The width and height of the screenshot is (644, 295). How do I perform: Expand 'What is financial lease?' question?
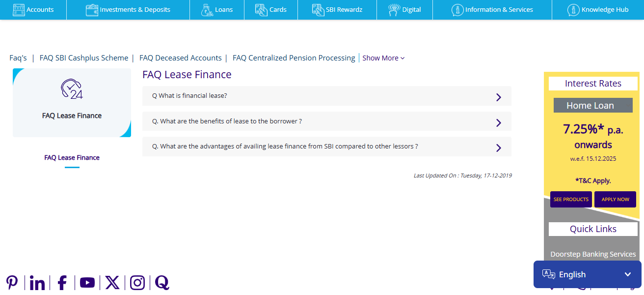pos(326,96)
